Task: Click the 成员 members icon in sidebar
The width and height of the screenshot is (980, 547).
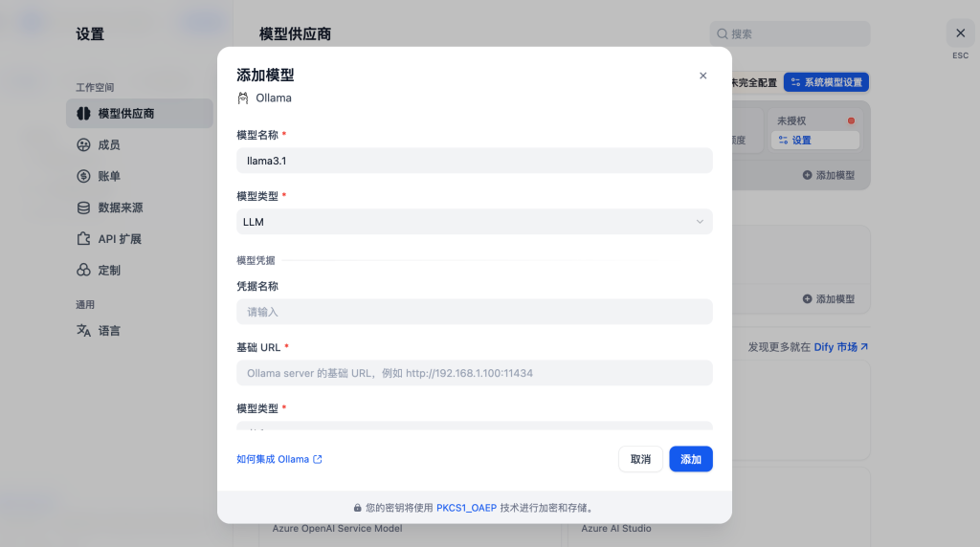Action: (x=83, y=145)
